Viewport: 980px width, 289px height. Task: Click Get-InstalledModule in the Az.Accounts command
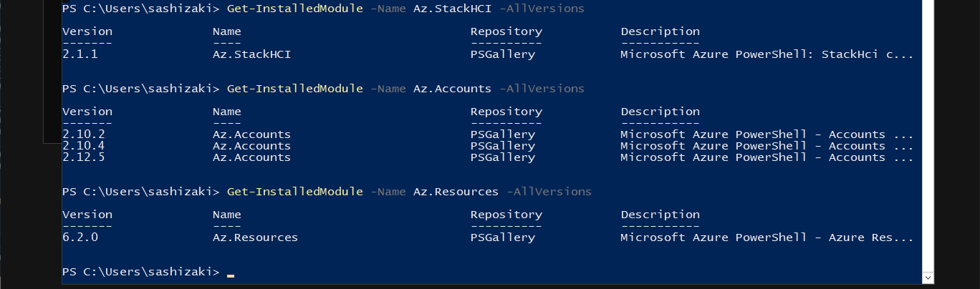pos(294,89)
